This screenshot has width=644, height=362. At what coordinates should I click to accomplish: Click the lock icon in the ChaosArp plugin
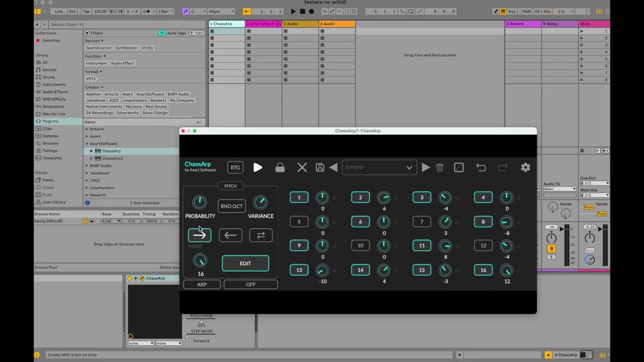tap(280, 167)
